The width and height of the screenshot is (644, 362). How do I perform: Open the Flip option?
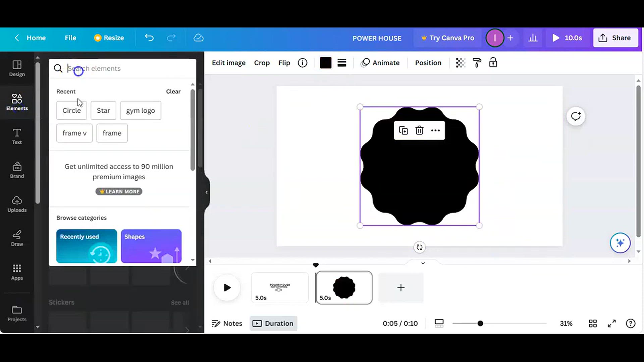tap(284, 63)
